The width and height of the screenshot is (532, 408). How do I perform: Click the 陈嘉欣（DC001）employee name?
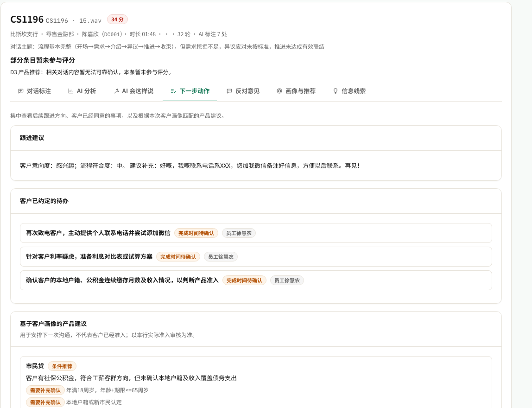[102, 34]
